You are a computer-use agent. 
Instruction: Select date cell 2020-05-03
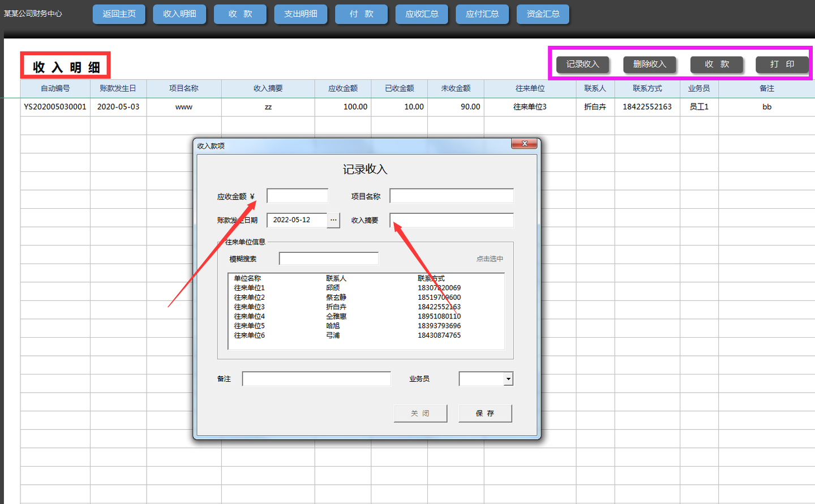coord(118,107)
